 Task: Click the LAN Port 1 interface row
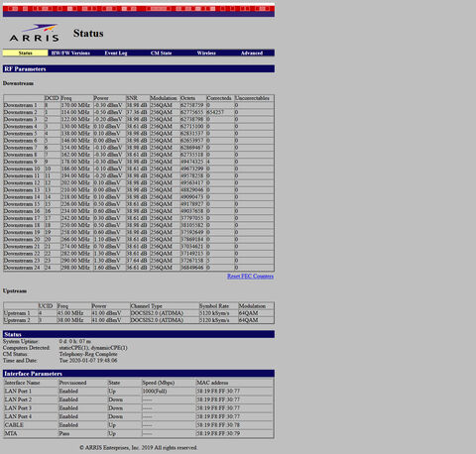(x=139, y=392)
